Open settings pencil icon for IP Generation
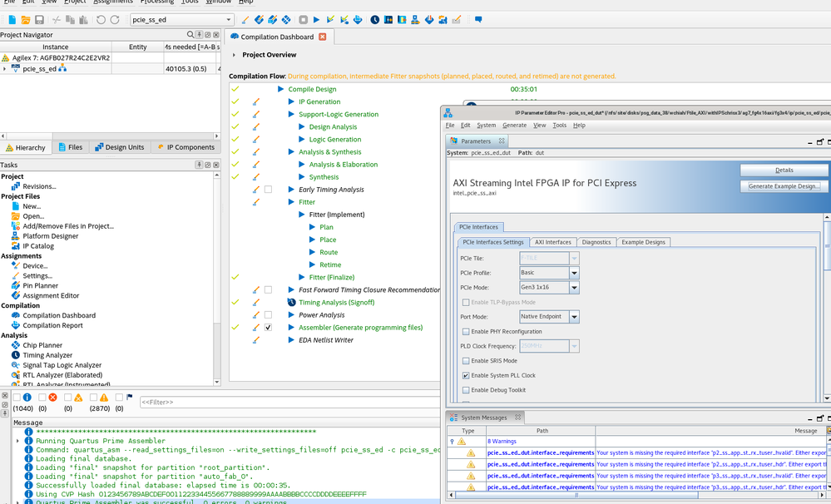This screenshot has width=831, height=504. 256,102
